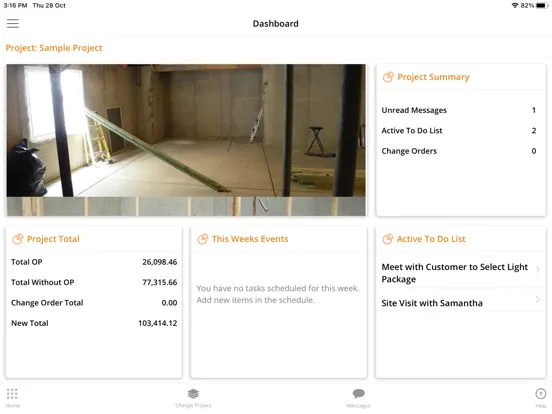Click Total Without OP label

click(x=43, y=282)
